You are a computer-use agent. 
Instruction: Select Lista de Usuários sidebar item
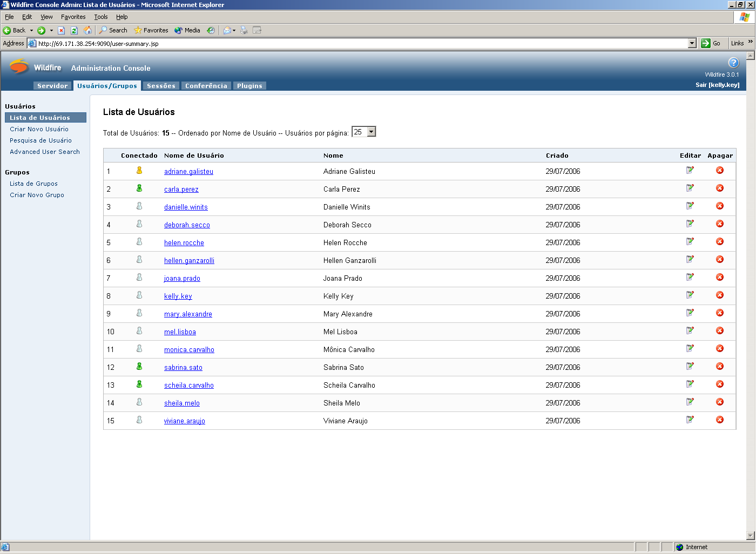coord(45,118)
